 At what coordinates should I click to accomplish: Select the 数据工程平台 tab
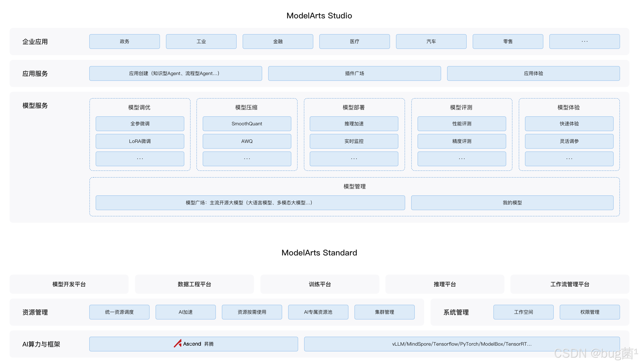194,284
